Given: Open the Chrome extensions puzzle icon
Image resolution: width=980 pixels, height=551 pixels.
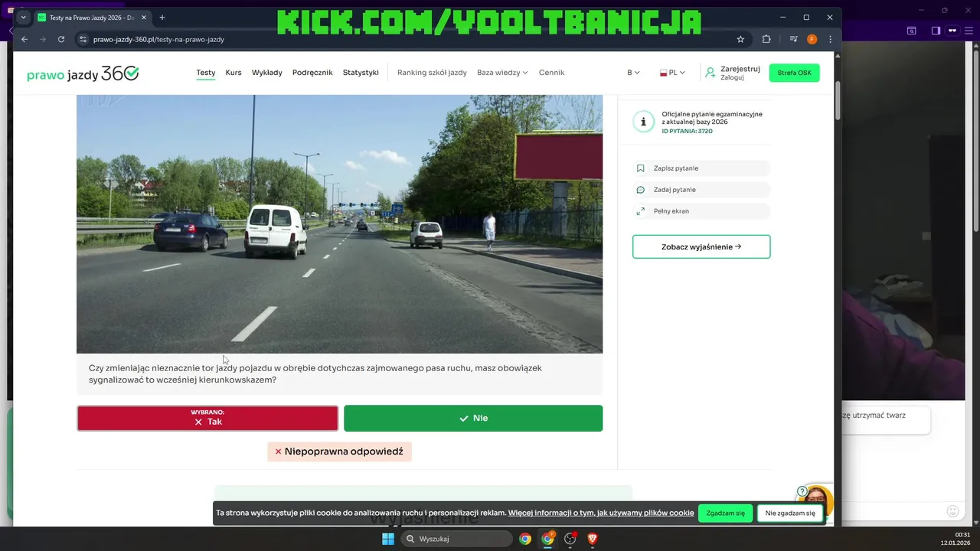Looking at the screenshot, I should pos(766,39).
